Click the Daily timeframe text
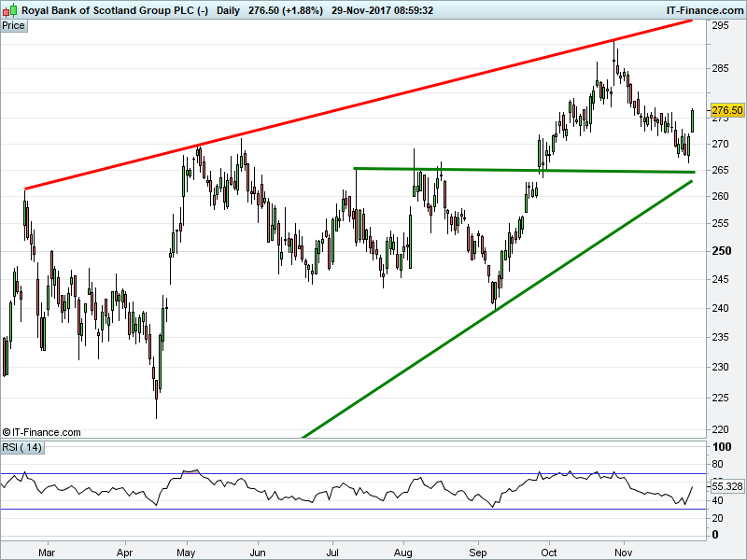Viewport: 747px width, 560px height. coord(228,10)
